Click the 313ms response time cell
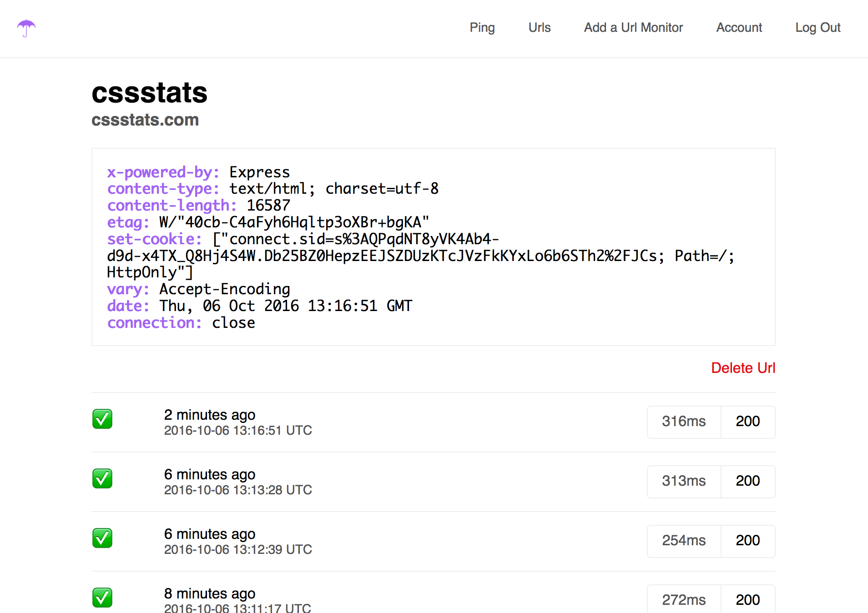The height and width of the screenshot is (613, 868). coord(684,481)
